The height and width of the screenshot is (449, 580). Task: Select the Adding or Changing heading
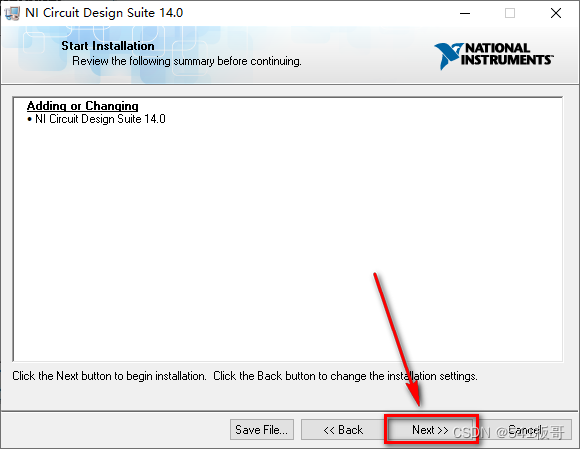(82, 106)
